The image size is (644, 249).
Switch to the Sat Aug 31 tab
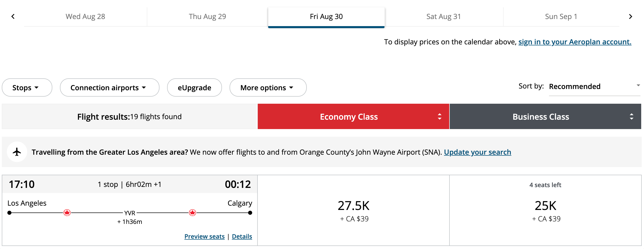[443, 17]
